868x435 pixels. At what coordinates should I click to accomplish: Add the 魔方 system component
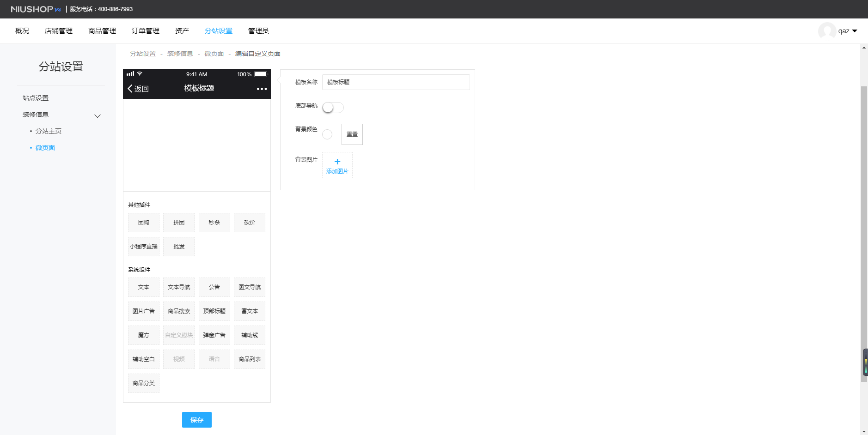[144, 335]
